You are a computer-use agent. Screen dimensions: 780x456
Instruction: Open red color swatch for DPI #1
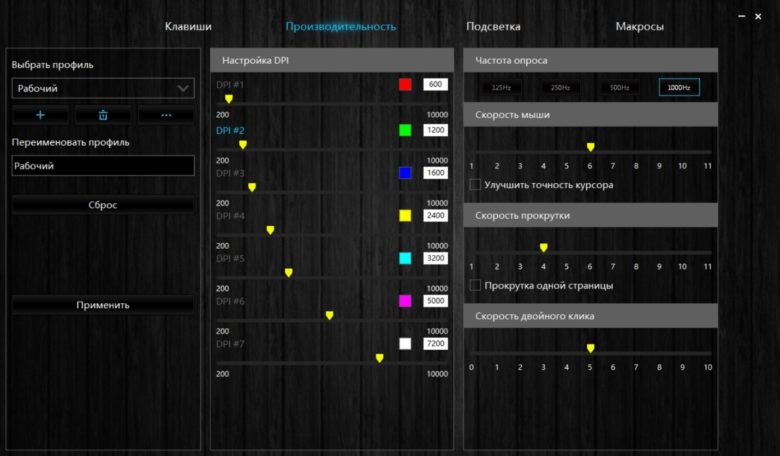tap(405, 84)
